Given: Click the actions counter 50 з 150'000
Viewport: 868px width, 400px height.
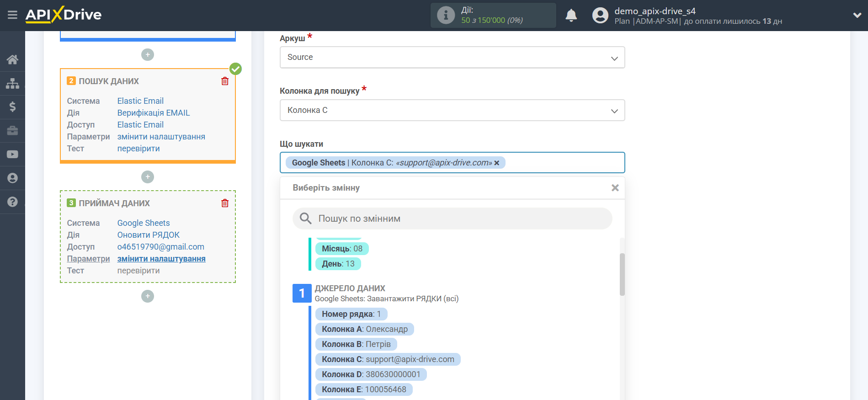Looking at the screenshot, I should coord(492,20).
